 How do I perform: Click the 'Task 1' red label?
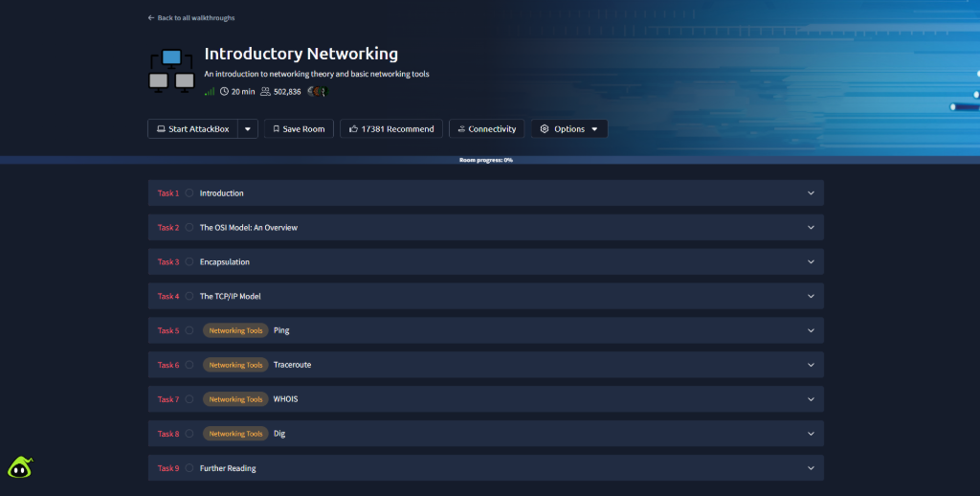tap(168, 193)
